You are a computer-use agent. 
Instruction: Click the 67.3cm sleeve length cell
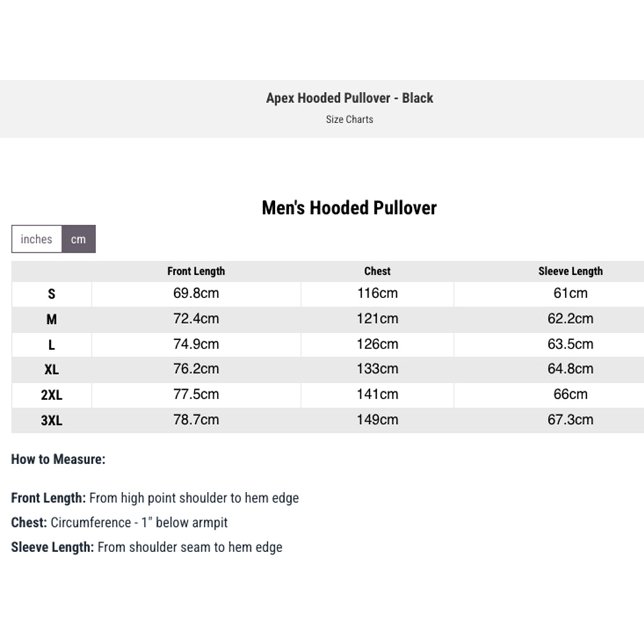570,419
